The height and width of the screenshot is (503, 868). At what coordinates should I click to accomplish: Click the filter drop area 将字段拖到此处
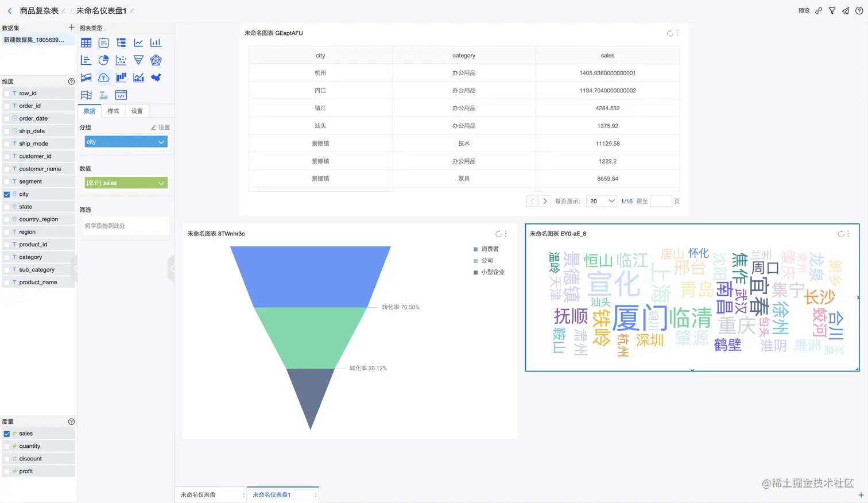[126, 226]
